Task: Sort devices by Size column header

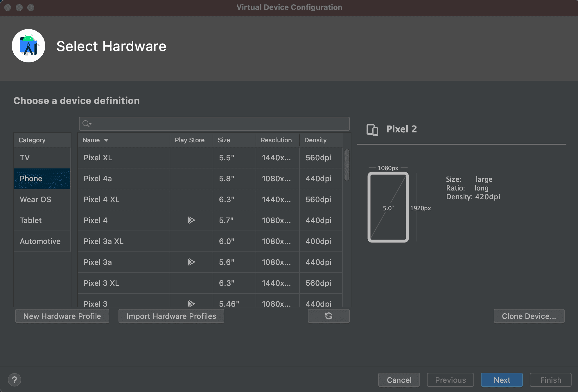Action: coord(224,140)
